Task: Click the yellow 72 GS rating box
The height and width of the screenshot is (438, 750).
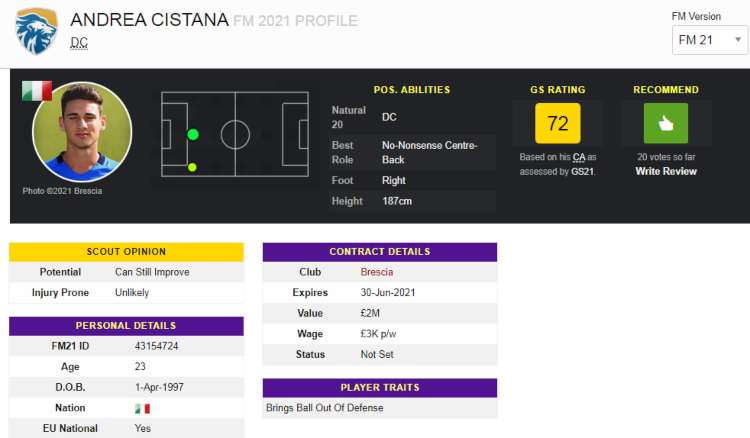Action: [557, 124]
